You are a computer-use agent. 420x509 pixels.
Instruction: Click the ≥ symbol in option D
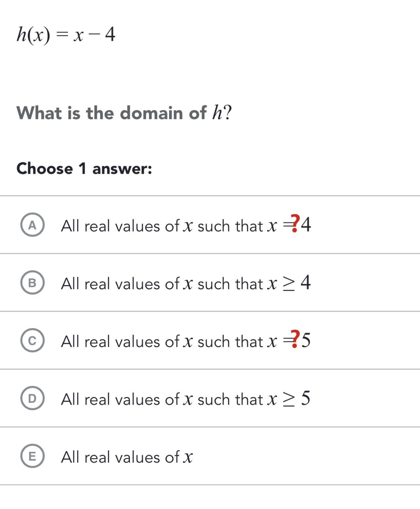tap(289, 399)
